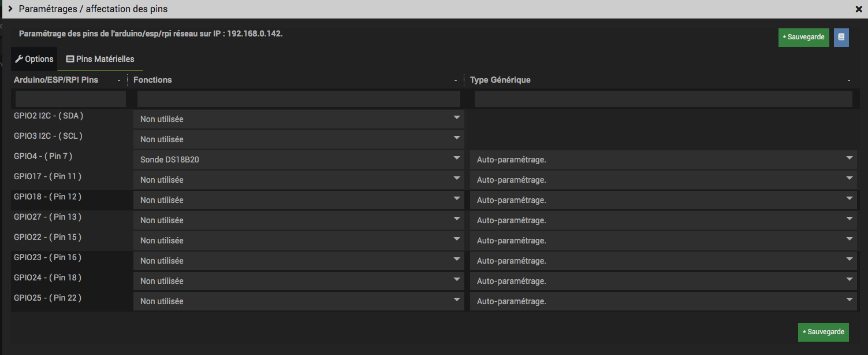Image resolution: width=868 pixels, height=355 pixels.
Task: Expand the function dropdown for GPIO17
Action: pos(299,180)
